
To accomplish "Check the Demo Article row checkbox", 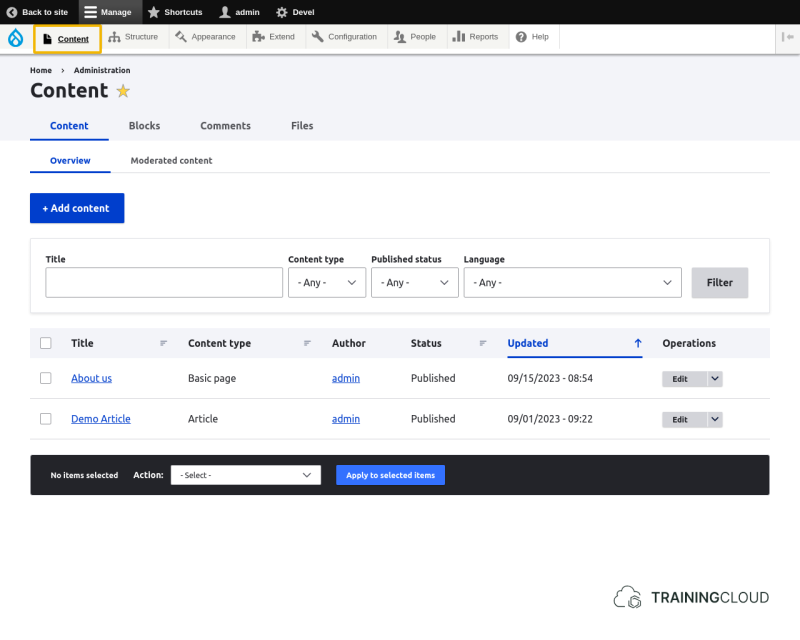I will point(46,419).
